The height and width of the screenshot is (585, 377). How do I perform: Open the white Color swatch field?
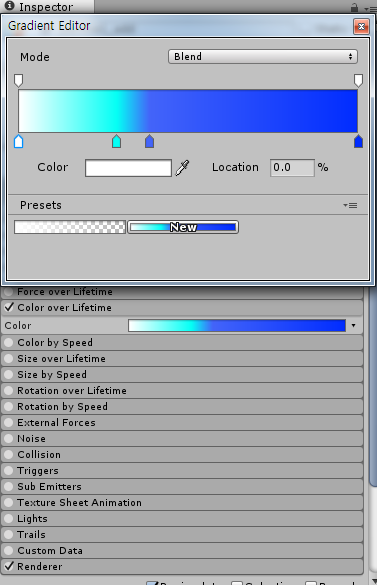(128, 168)
